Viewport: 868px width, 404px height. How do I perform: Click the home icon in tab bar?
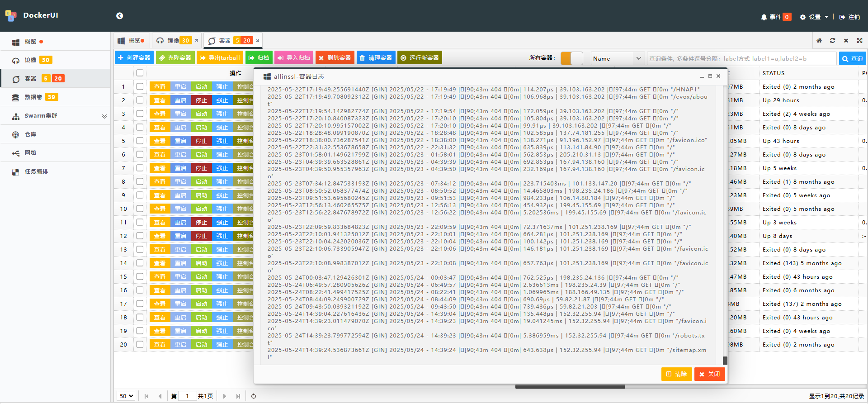tap(819, 41)
